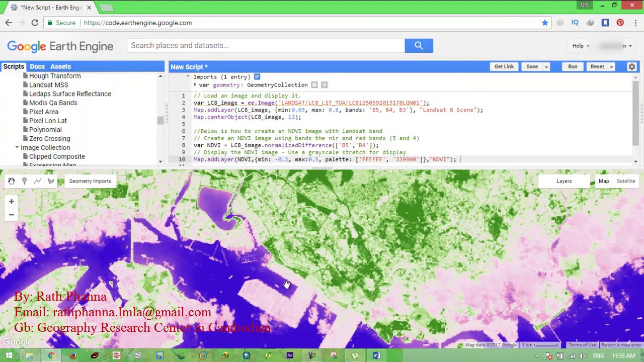The height and width of the screenshot is (362, 644).
Task: Reset the script editor
Action: click(x=597, y=66)
